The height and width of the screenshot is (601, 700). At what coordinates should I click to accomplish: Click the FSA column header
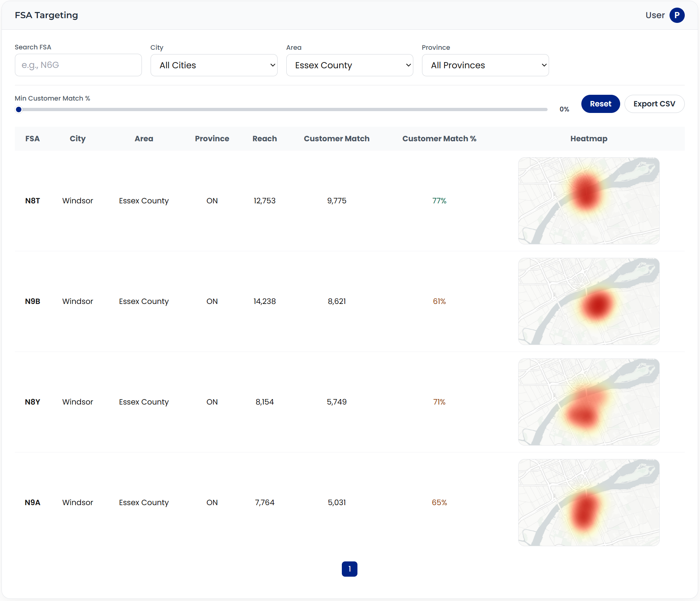point(32,139)
